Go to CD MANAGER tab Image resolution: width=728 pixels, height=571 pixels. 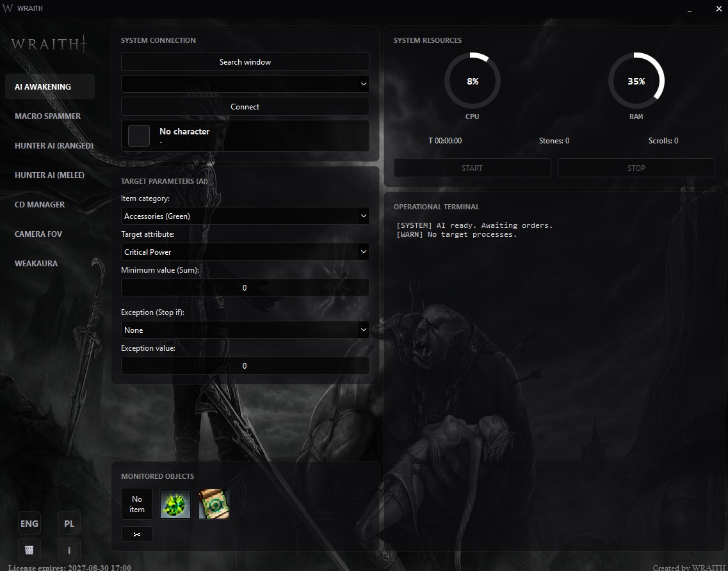tap(50, 204)
